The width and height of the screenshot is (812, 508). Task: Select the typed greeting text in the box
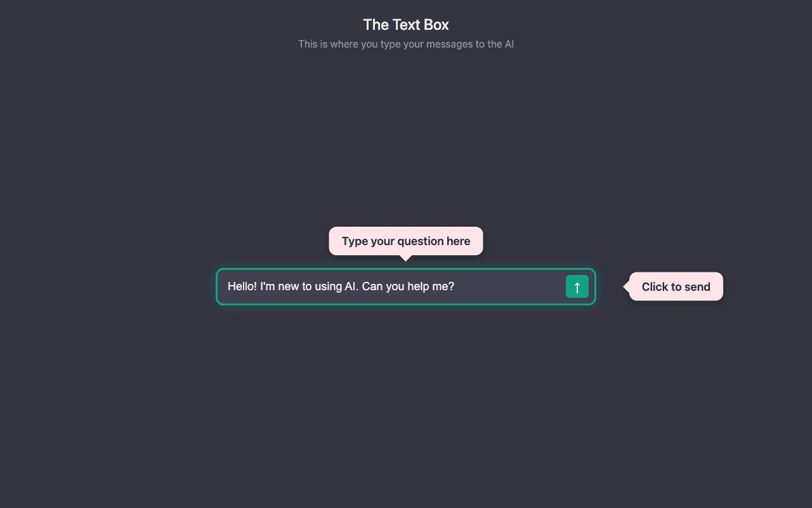tap(340, 286)
